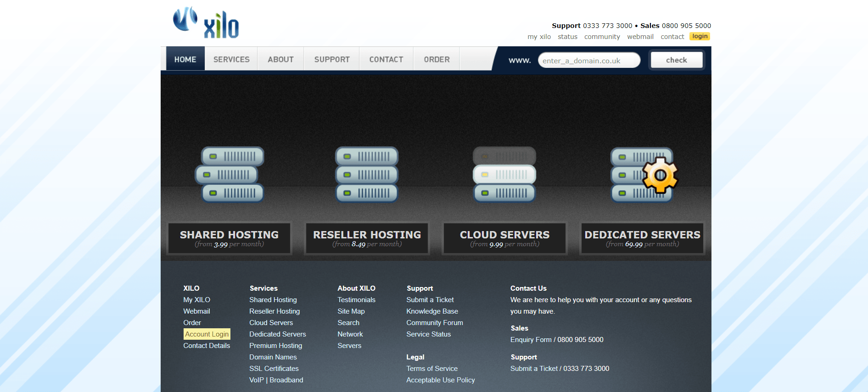Viewport: 868px width, 392px height.
Task: Open the ORDER navigation tab
Action: coord(437,59)
